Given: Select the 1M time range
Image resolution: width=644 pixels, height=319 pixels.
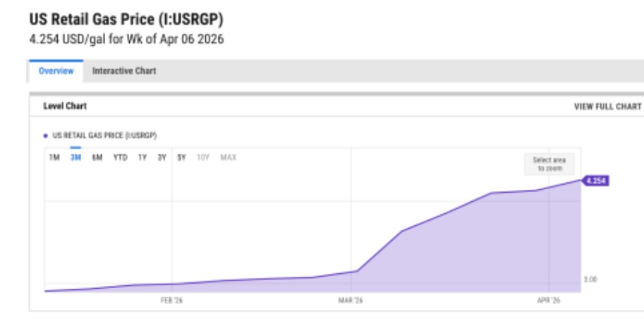Looking at the screenshot, I should click(54, 157).
